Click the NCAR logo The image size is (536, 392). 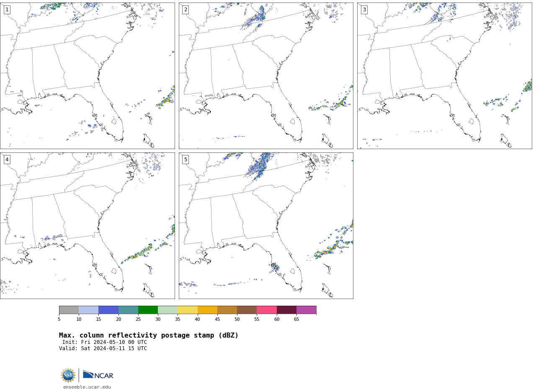[98, 375]
